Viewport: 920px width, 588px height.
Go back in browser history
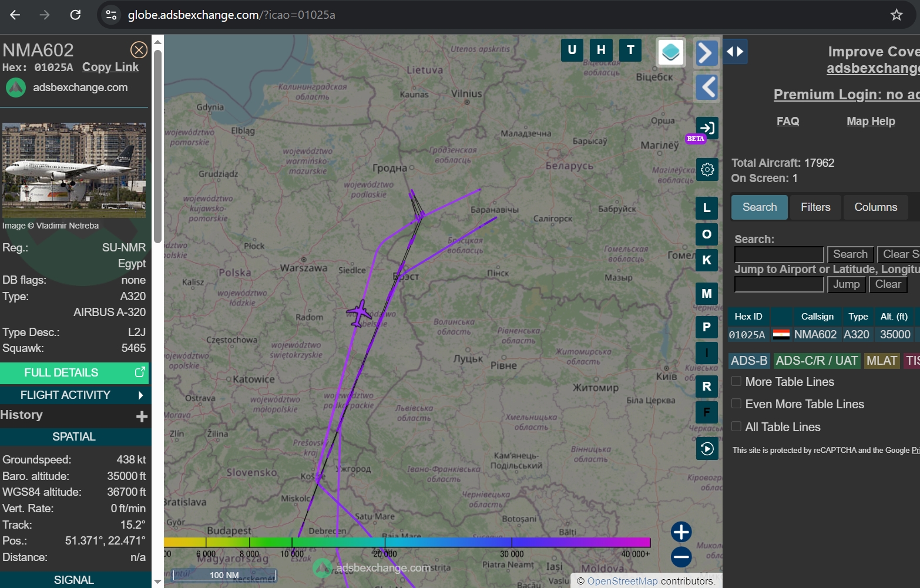15,15
